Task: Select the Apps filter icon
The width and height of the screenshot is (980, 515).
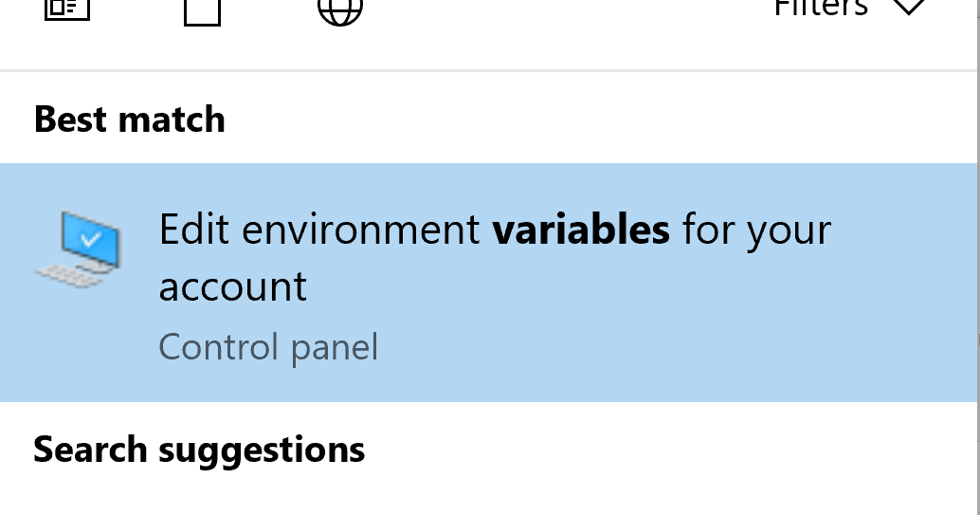Action: (x=66, y=9)
